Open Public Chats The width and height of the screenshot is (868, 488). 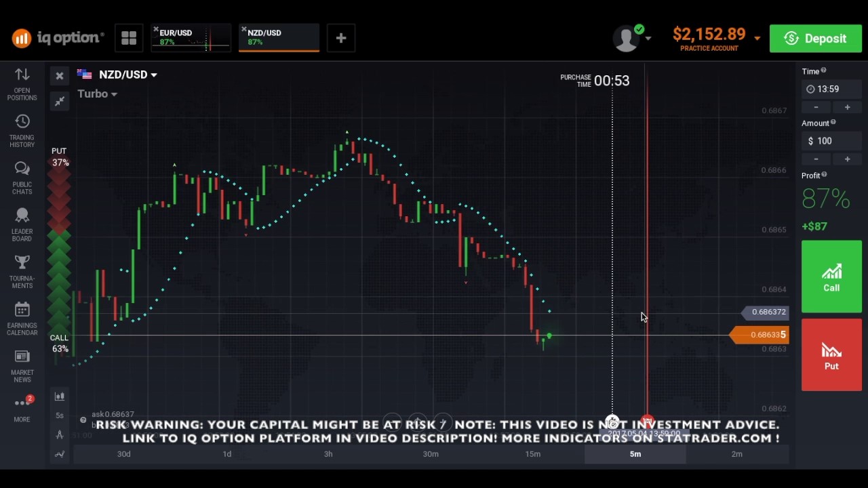point(22,178)
